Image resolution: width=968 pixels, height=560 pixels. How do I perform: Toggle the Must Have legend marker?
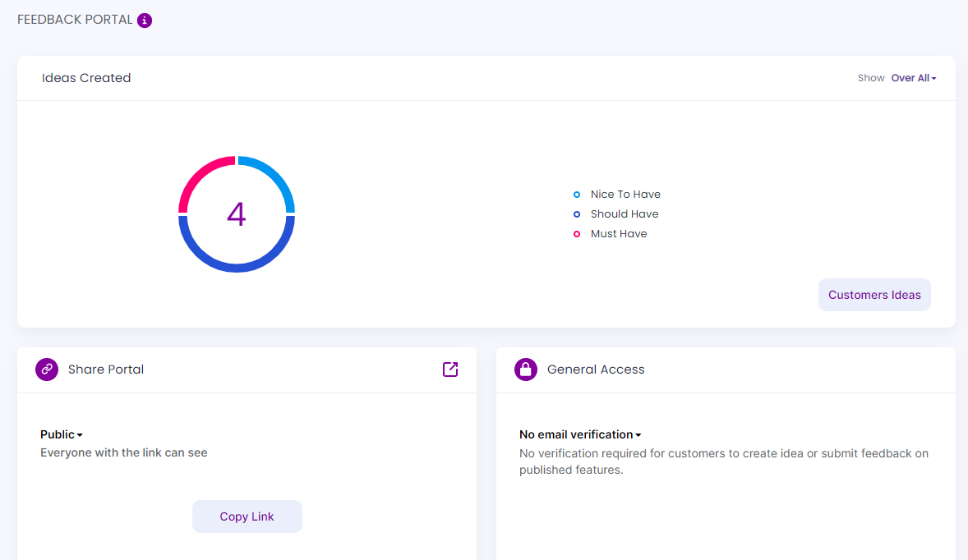[575, 234]
